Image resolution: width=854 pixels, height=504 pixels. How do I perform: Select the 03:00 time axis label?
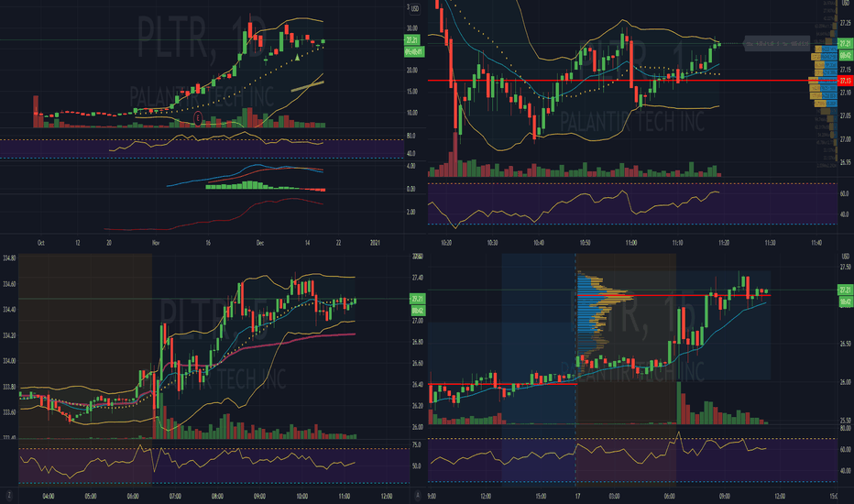click(x=614, y=497)
